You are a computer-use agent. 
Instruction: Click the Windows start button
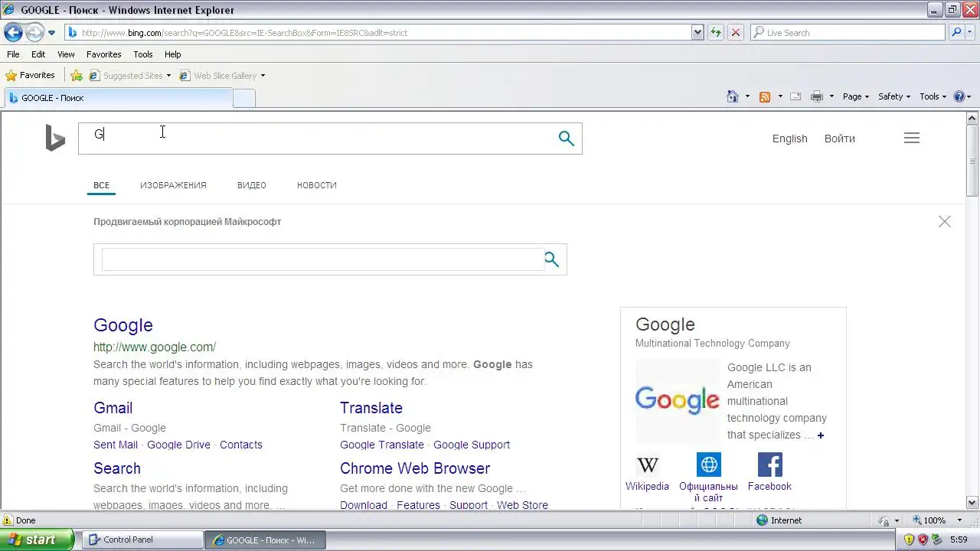(x=37, y=540)
